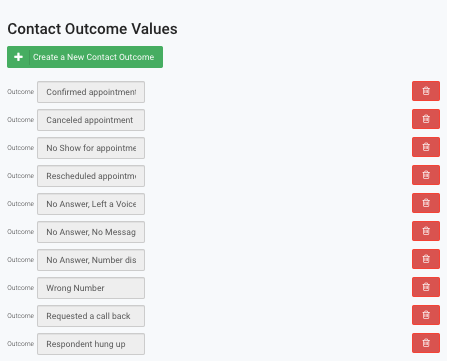The height and width of the screenshot is (361, 453).
Task: Click the plus icon on the green button
Action: (x=18, y=57)
